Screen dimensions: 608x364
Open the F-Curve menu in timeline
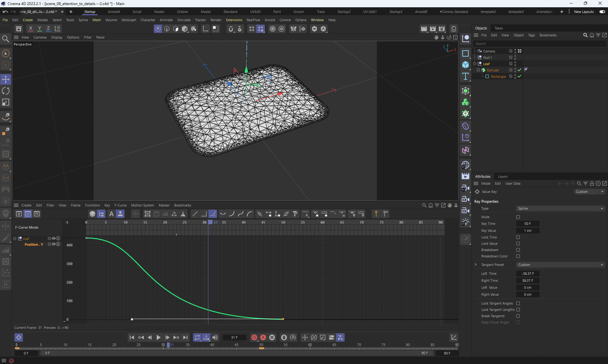pyautogui.click(x=120, y=205)
